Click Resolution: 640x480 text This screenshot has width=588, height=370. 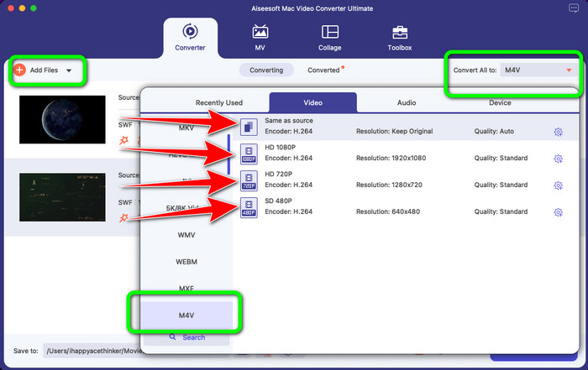tap(388, 211)
